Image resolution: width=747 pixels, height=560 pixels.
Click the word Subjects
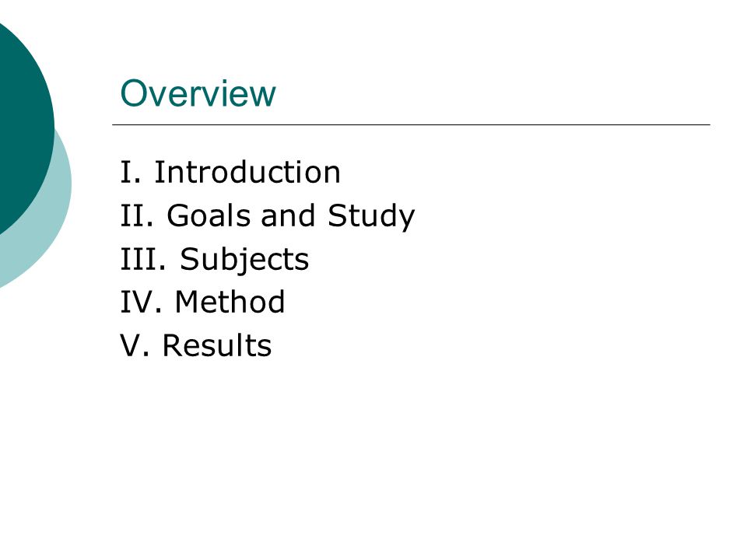[244, 261]
